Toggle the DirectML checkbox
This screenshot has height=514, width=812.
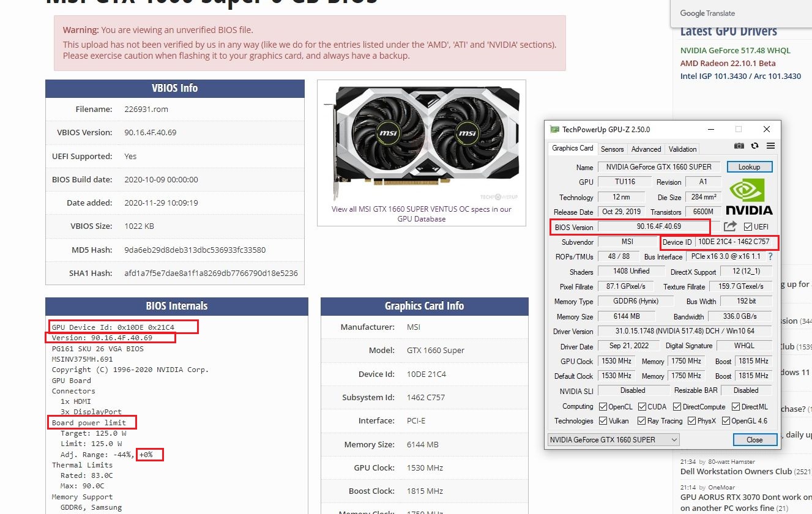tap(736, 406)
